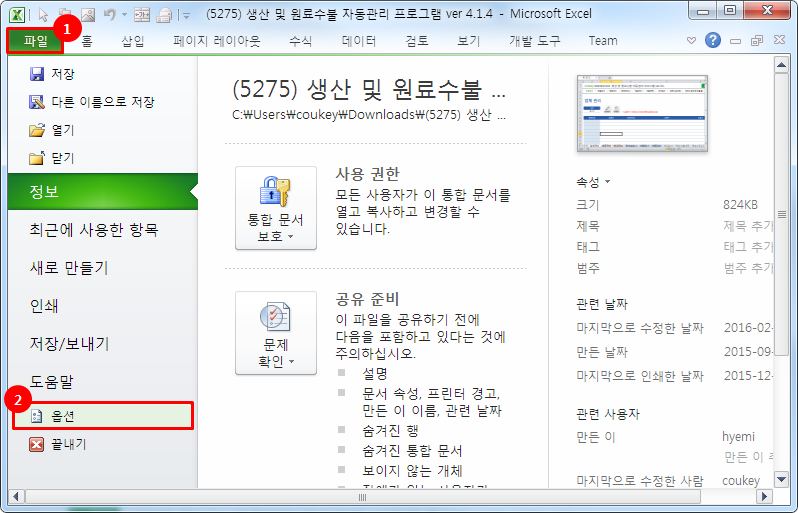
Task: Switch to the 삽입 ribbon tab
Action: point(133,41)
